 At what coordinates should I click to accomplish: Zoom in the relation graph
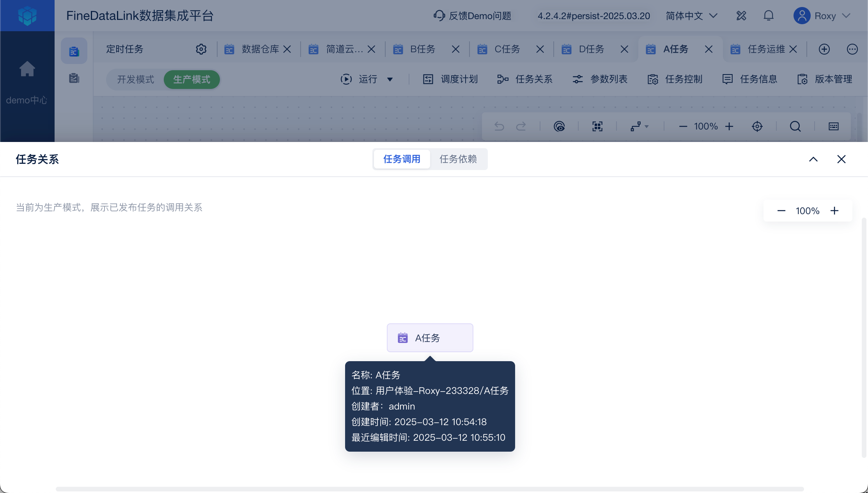(x=834, y=211)
